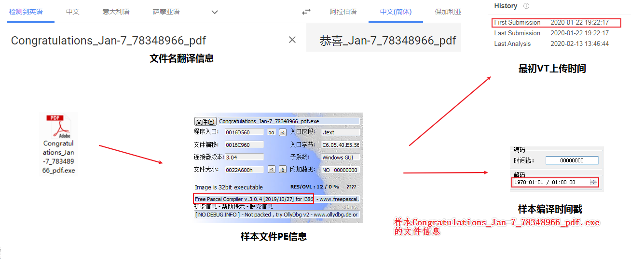Image resolution: width=644 pixels, height=259 pixels.
Task: Click the 文件名翻译信息 caption
Action: pyautogui.click(x=181, y=58)
